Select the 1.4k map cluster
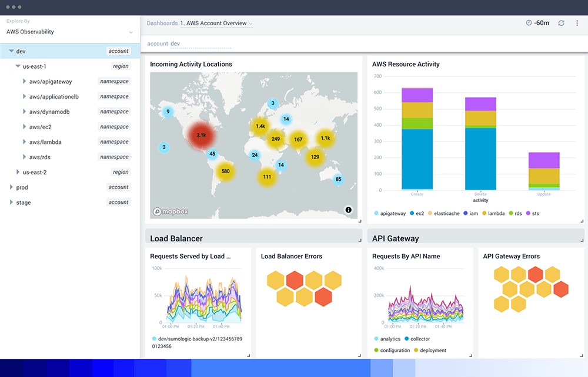This screenshot has height=377, width=588. pyautogui.click(x=260, y=126)
